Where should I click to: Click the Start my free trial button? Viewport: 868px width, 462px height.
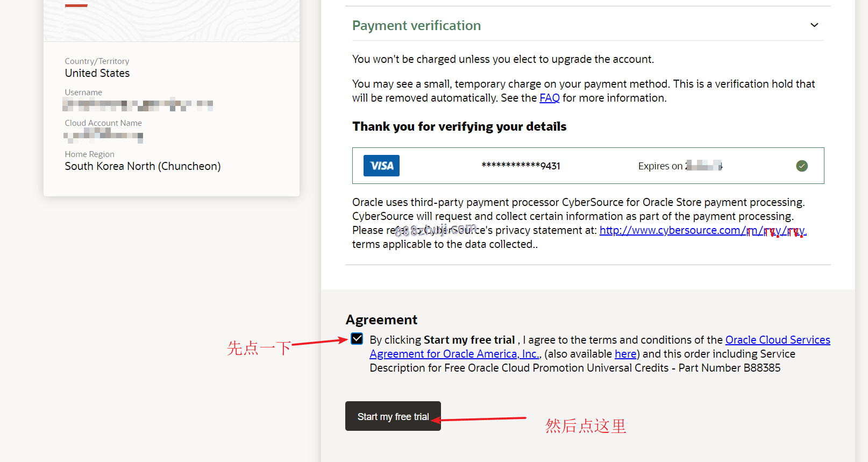[393, 416]
